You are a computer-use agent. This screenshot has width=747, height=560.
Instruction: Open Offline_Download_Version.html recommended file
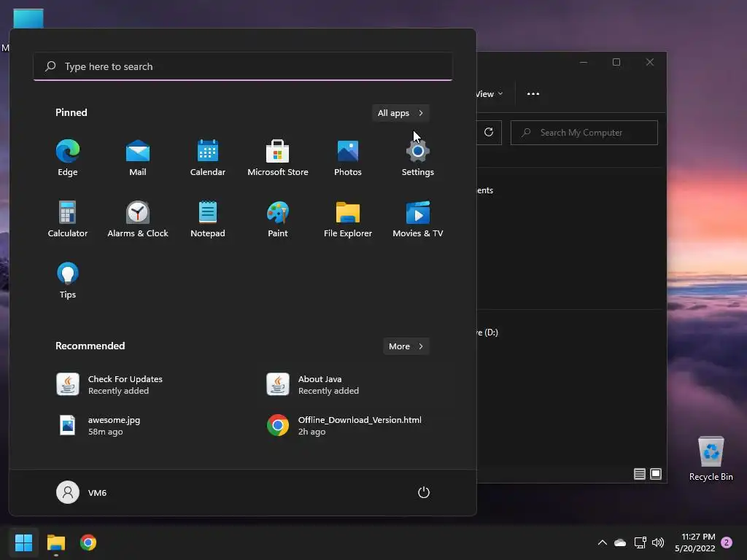pos(348,425)
